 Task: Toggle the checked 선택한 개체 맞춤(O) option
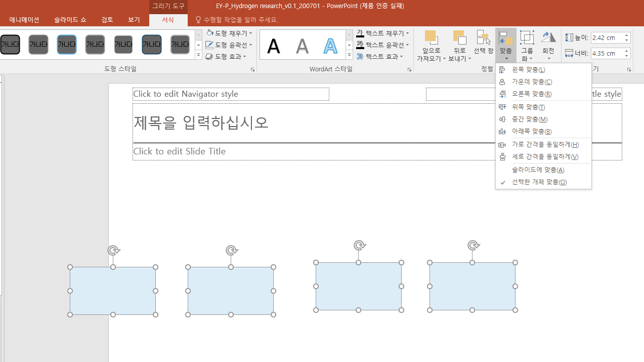tap(543, 182)
